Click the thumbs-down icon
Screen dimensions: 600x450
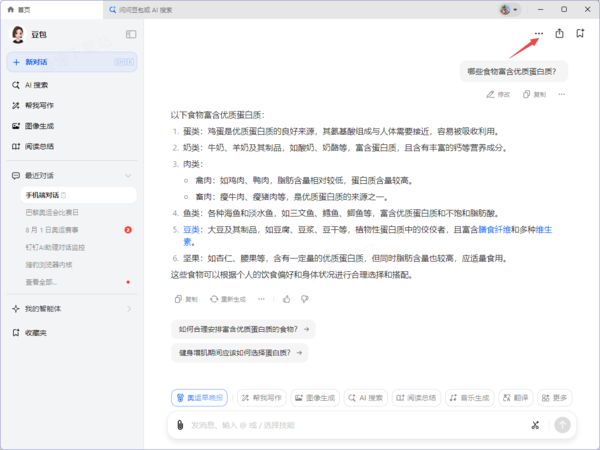click(x=305, y=299)
